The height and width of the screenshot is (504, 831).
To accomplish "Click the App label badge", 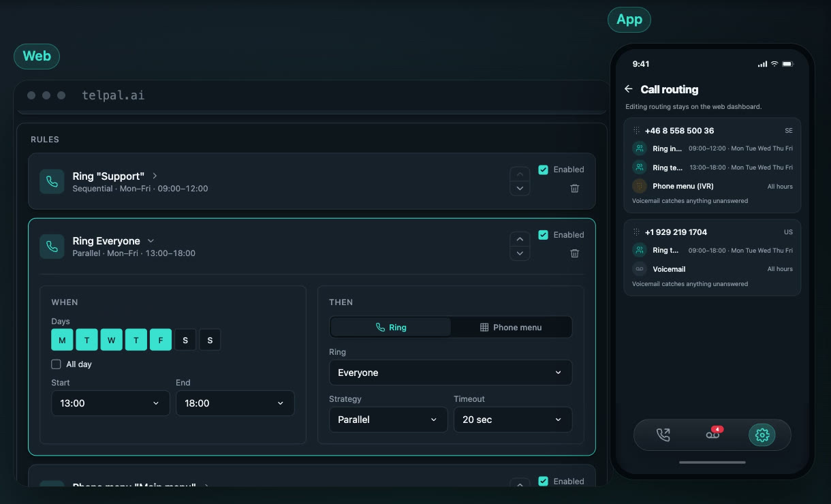I will tap(629, 20).
